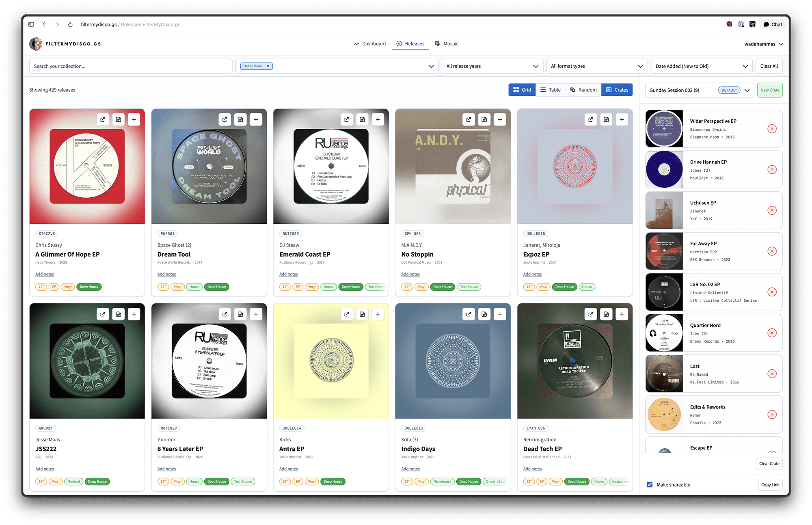Open external link on JSS222 card
Image resolution: width=812 pixels, height=525 pixels.
pyautogui.click(x=103, y=314)
